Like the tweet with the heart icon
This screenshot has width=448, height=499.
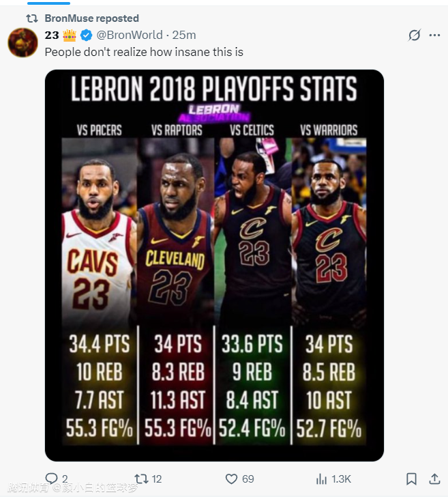pos(232,479)
